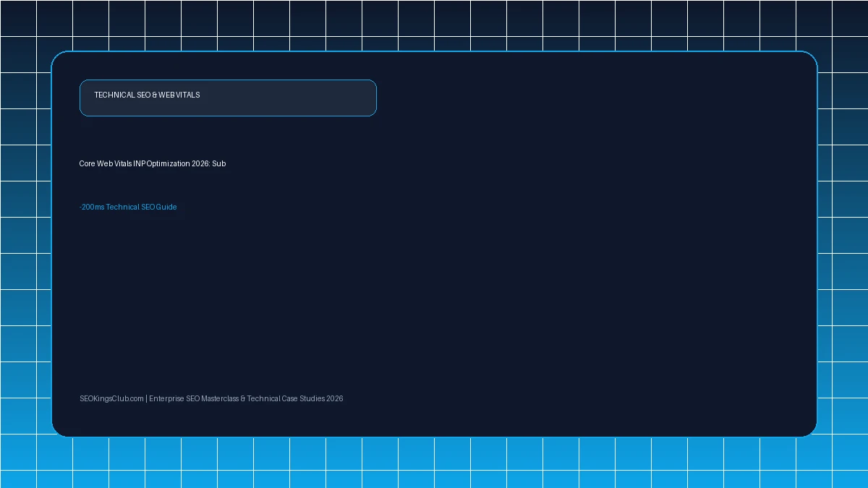868x488 pixels.
Task: Click 'SEO Guide' in the blue subtitle
Action: pos(159,207)
